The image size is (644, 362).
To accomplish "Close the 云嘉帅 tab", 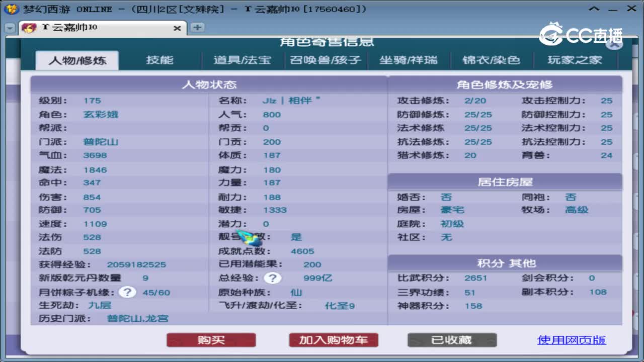I will coord(177,28).
